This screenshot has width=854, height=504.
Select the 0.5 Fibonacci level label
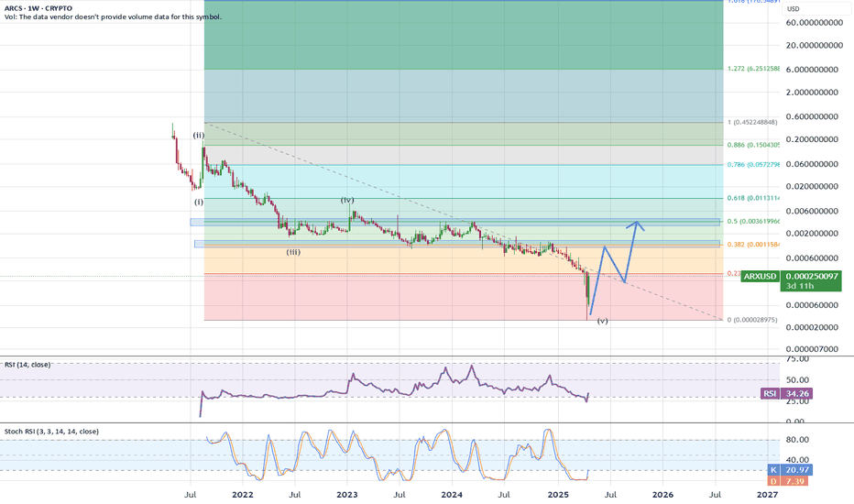(x=754, y=221)
